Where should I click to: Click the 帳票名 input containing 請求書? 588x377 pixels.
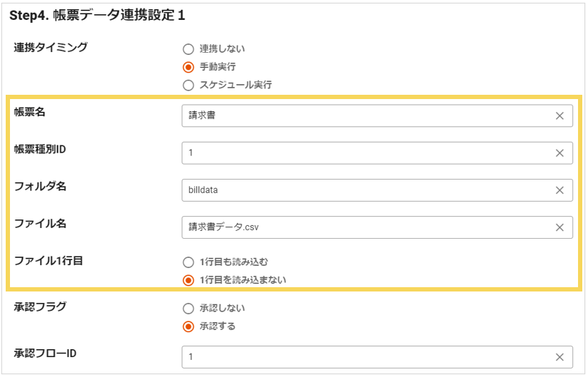click(364, 116)
